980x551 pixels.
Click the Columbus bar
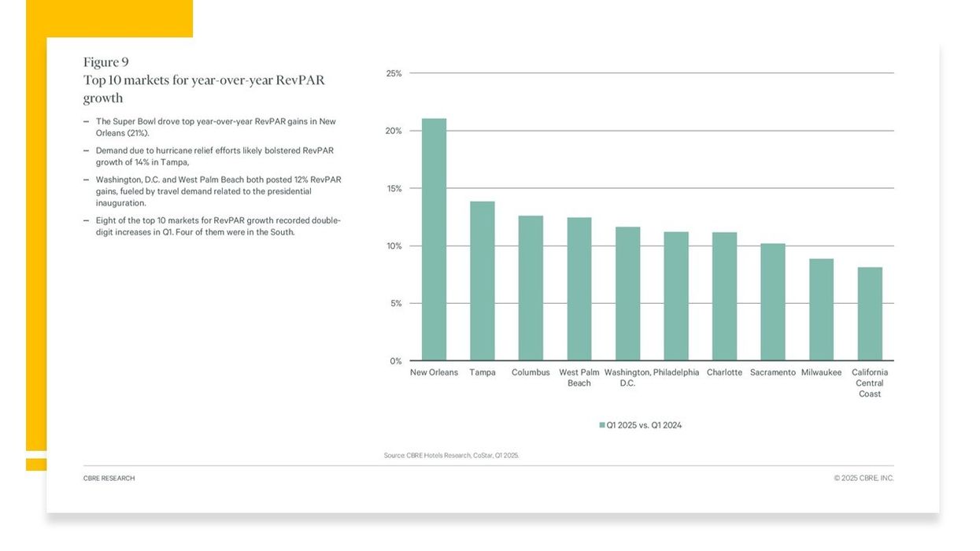pyautogui.click(x=531, y=288)
